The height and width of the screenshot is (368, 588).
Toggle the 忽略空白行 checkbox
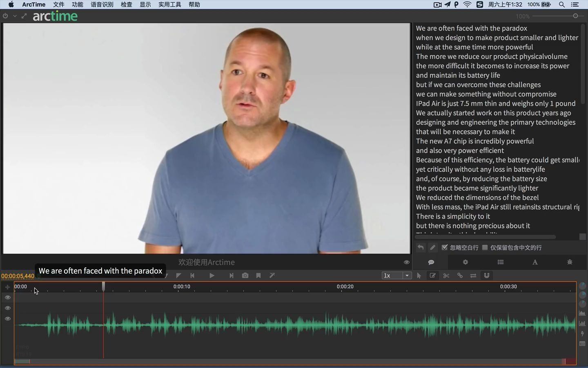(x=445, y=247)
